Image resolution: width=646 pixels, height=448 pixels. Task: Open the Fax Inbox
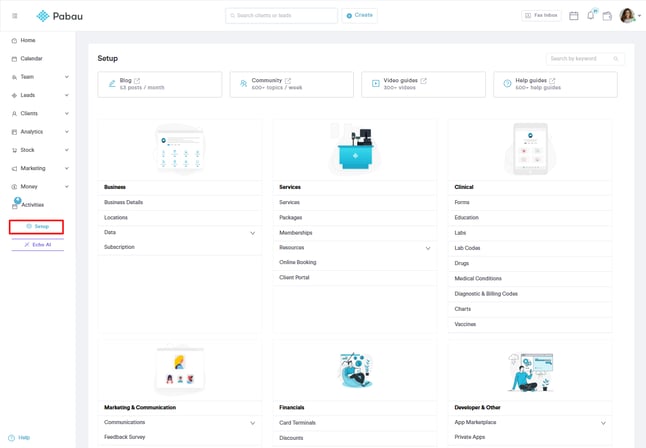click(x=541, y=16)
